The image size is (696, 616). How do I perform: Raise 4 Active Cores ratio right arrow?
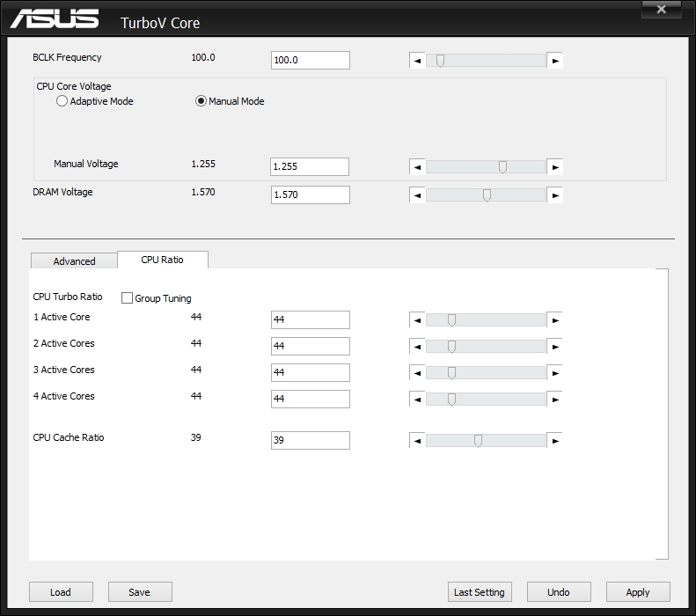(x=555, y=400)
